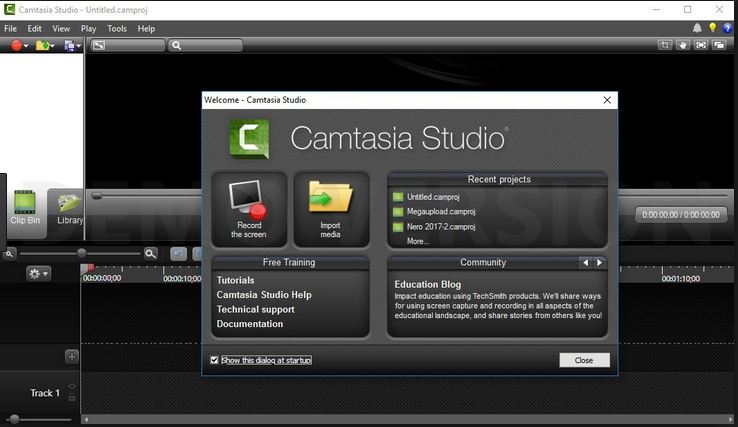Open the Play menu
Image resolution: width=738 pixels, height=427 pixels.
coord(88,29)
